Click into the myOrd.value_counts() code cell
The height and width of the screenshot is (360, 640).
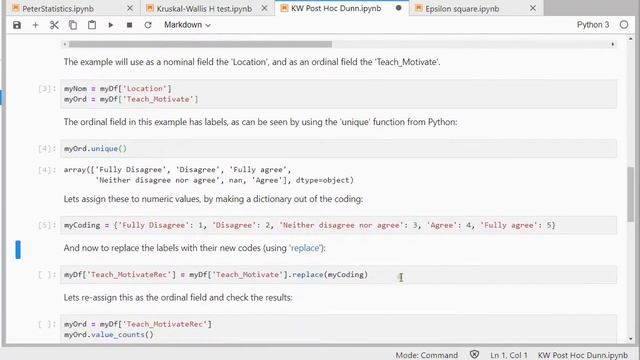pos(338,329)
